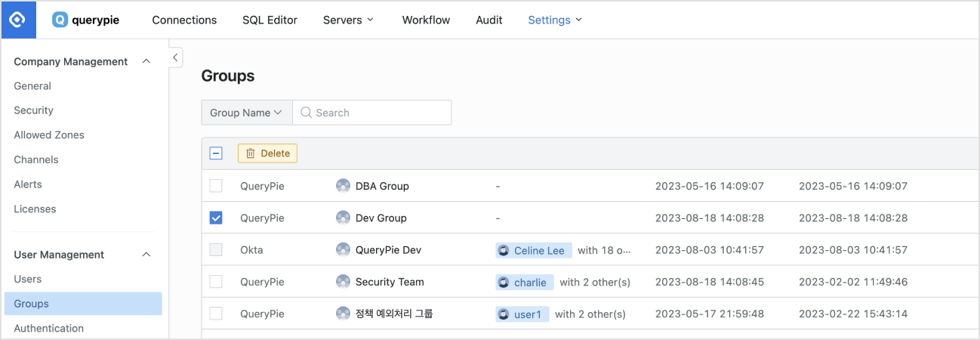Open the Workflow tab
The width and height of the screenshot is (980, 340).
[x=426, y=20]
